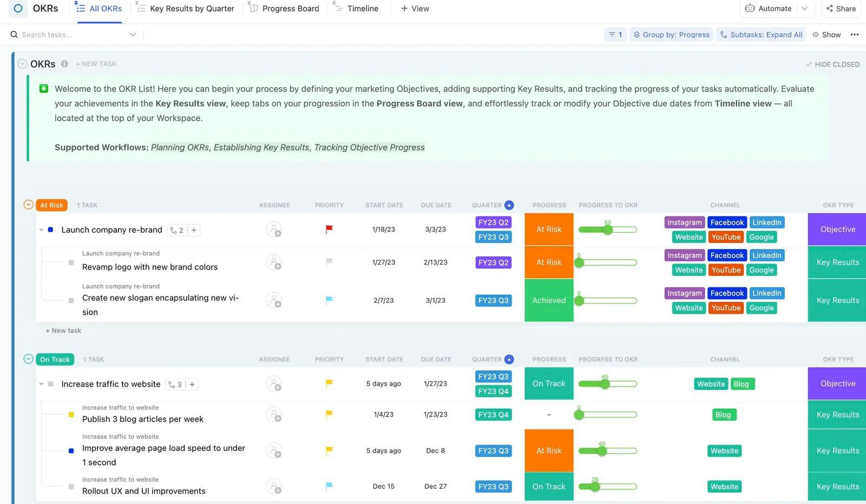
Task: Open the Automate dropdown arrow
Action: (804, 9)
